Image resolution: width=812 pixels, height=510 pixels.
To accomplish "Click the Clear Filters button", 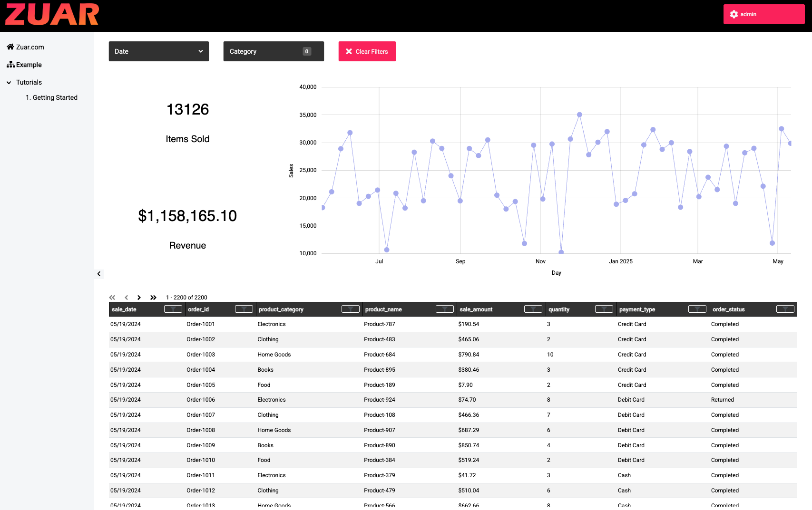I will (367, 51).
